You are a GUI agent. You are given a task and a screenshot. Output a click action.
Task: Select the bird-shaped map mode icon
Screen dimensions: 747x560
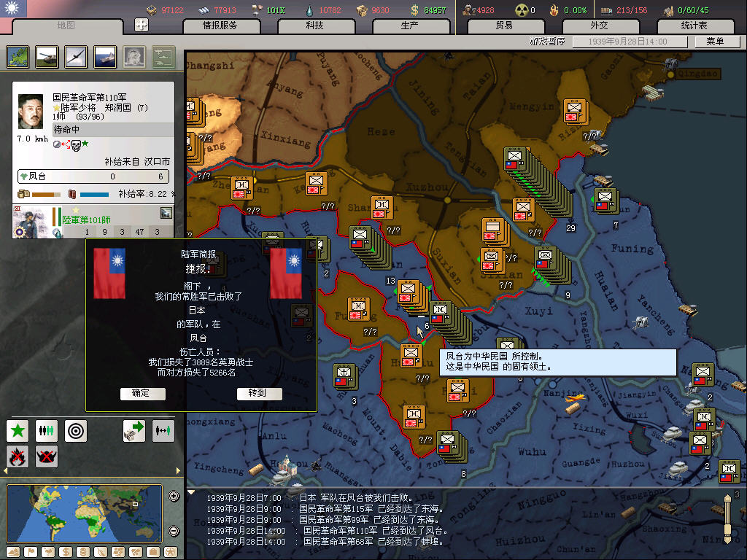click(48, 552)
